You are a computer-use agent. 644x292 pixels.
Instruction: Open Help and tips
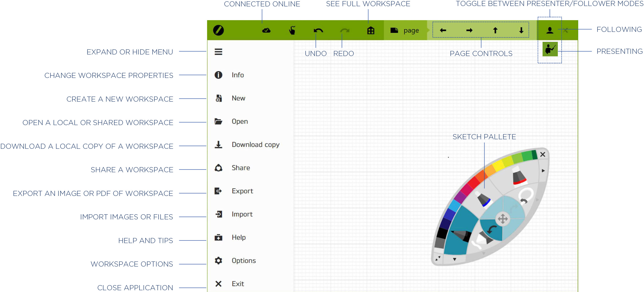250,238
